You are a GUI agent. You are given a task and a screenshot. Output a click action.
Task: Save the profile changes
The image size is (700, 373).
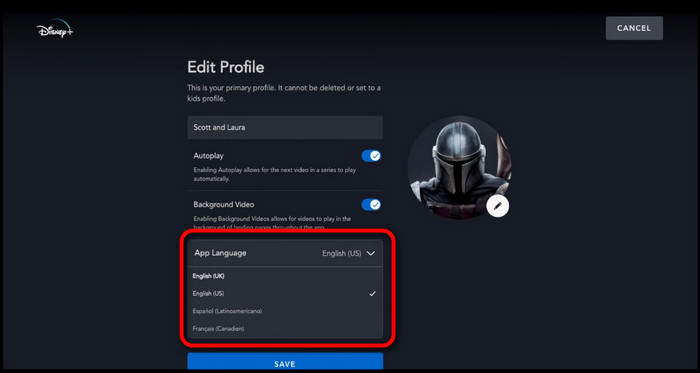[x=285, y=361]
